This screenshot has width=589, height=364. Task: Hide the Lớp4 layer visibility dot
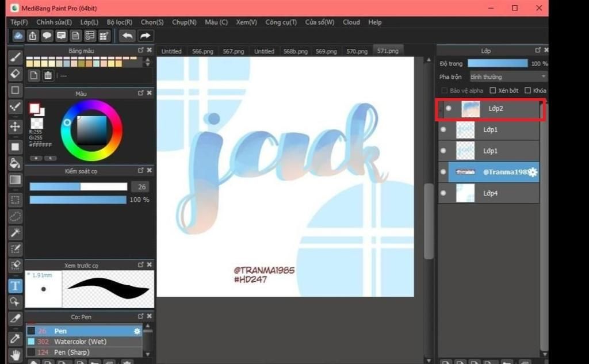[x=443, y=193]
